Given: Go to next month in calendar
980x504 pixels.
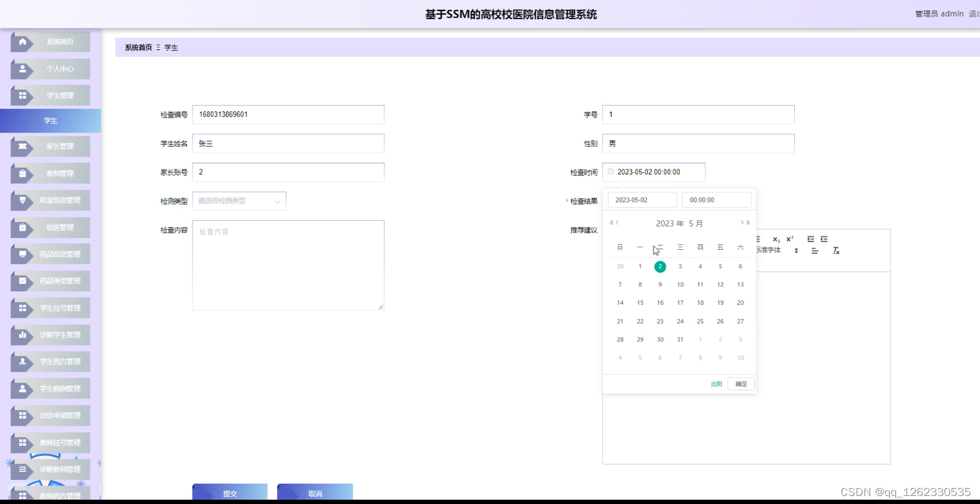Looking at the screenshot, I should tap(742, 223).
